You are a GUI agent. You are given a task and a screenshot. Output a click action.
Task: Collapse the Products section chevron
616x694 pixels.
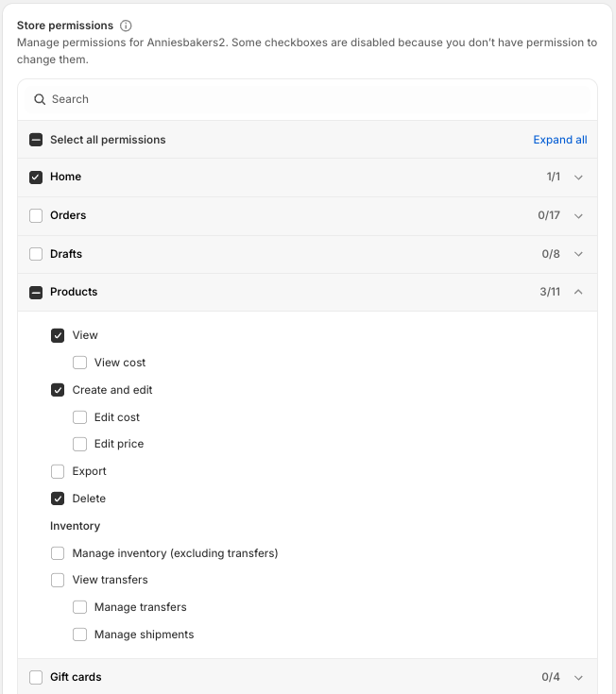pos(578,292)
